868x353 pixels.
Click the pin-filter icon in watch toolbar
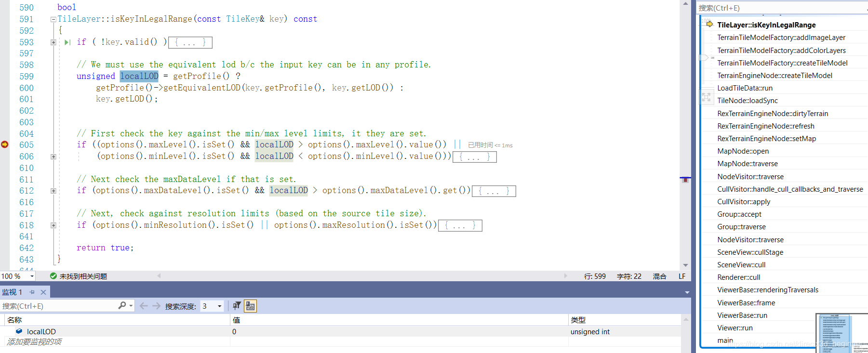[237, 306]
